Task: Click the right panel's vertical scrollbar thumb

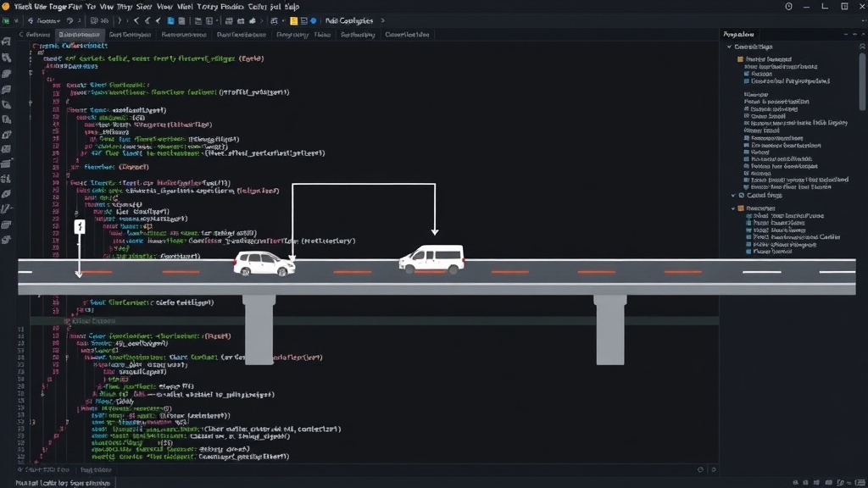Action: tap(862, 82)
